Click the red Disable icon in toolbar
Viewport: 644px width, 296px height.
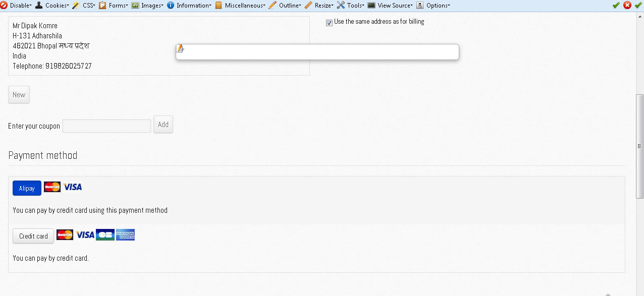(4, 5)
